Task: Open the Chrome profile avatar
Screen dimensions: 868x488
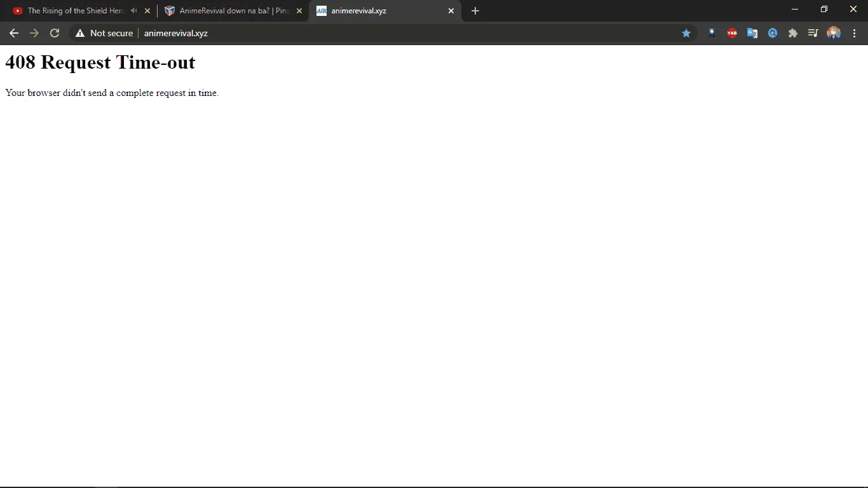Action: point(834,33)
